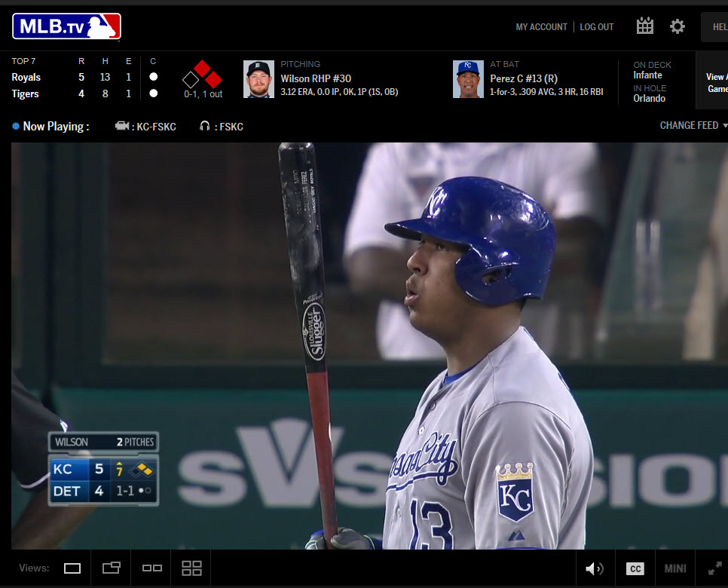
Task: Click the MLB.tv logo
Action: (66, 26)
